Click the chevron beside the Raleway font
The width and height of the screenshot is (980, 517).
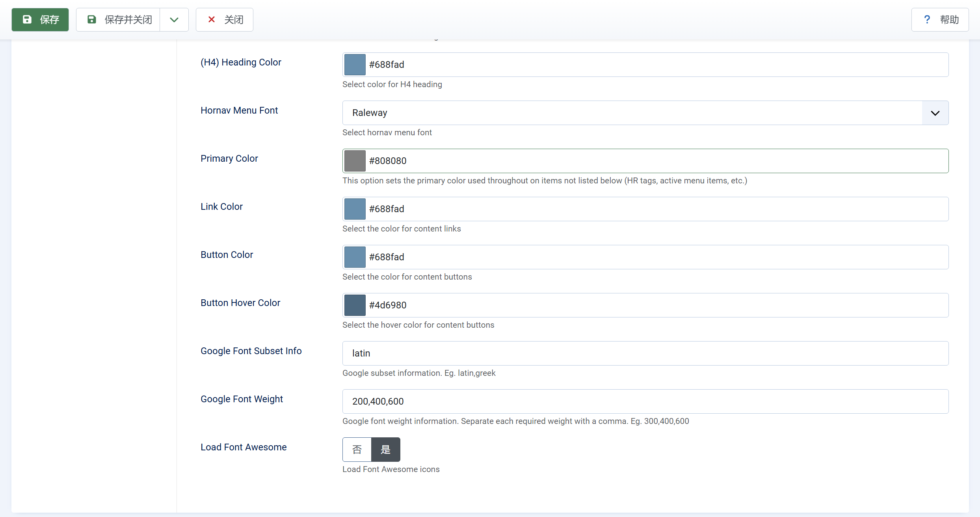(x=935, y=113)
